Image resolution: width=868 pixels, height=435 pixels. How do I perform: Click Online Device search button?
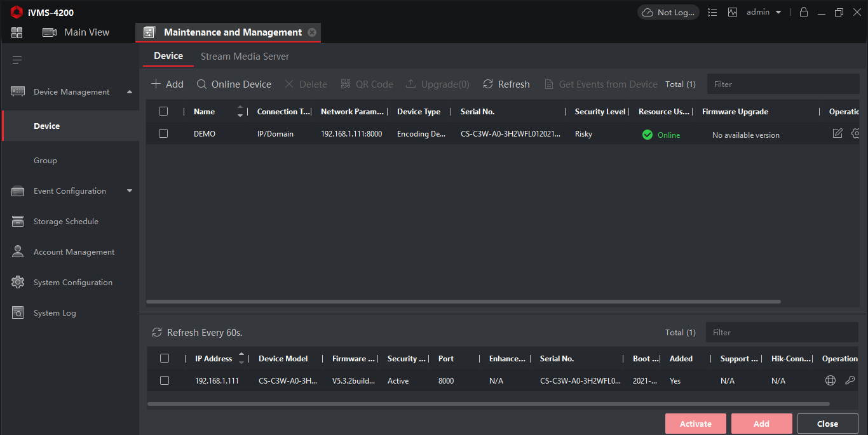click(x=234, y=84)
